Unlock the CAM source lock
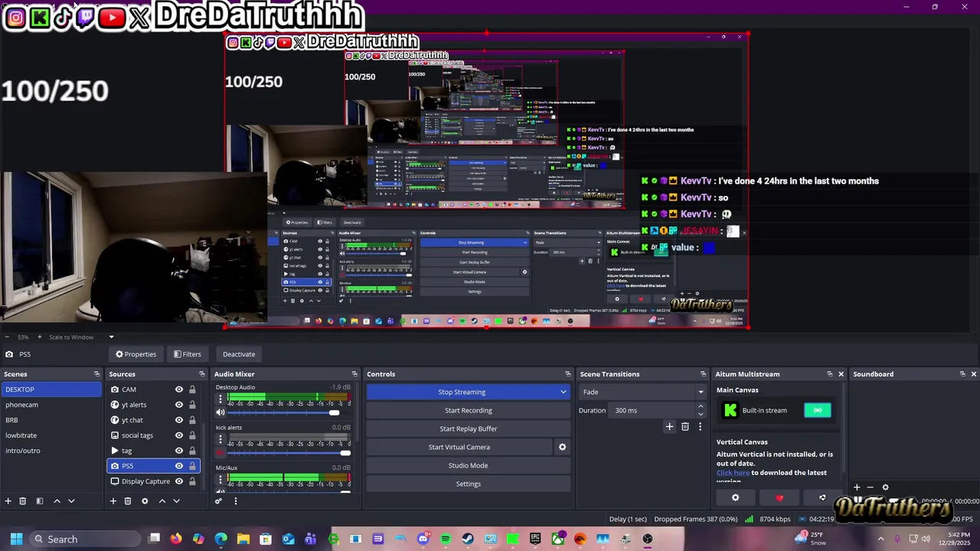This screenshot has width=980, height=551. point(192,390)
